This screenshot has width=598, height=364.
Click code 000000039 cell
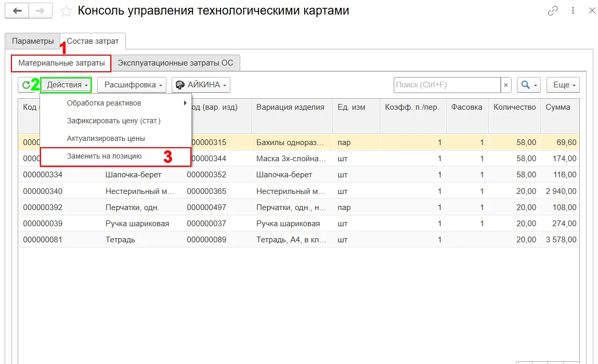coord(43,224)
